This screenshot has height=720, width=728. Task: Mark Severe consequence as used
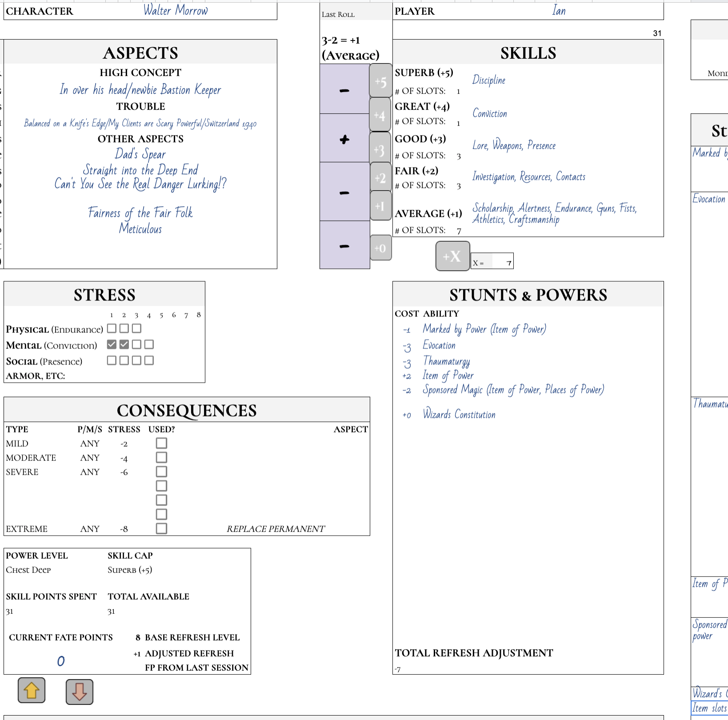click(161, 472)
